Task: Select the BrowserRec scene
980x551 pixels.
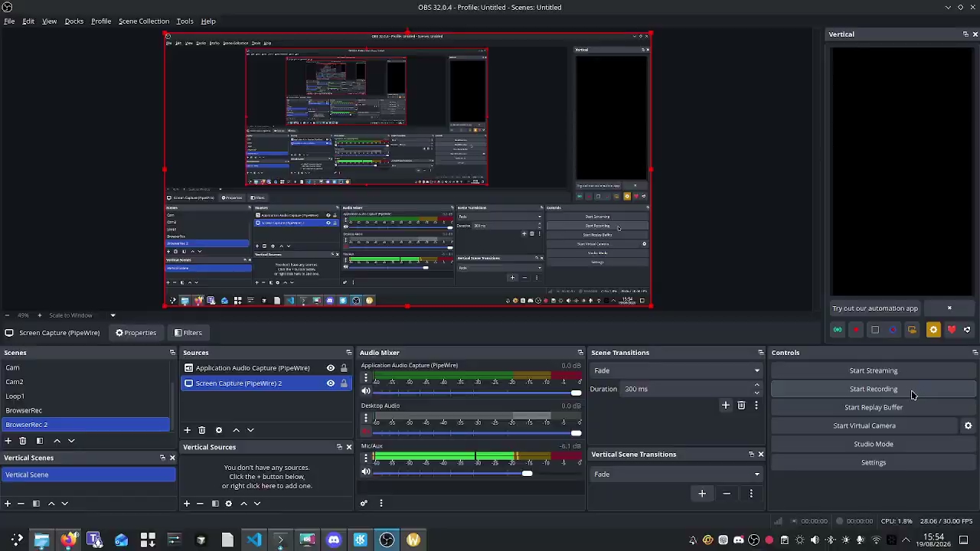Action: 87,410
